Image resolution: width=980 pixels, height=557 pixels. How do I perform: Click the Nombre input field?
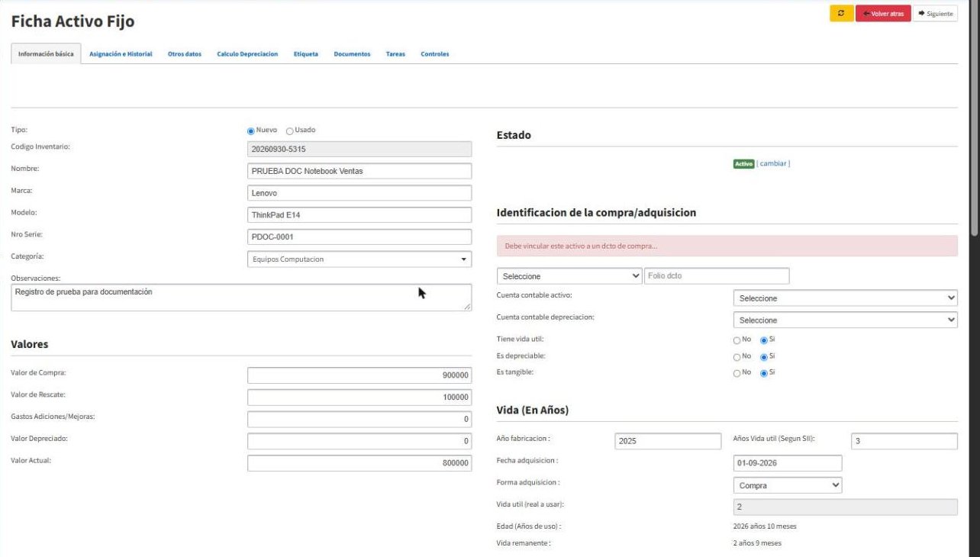point(359,171)
